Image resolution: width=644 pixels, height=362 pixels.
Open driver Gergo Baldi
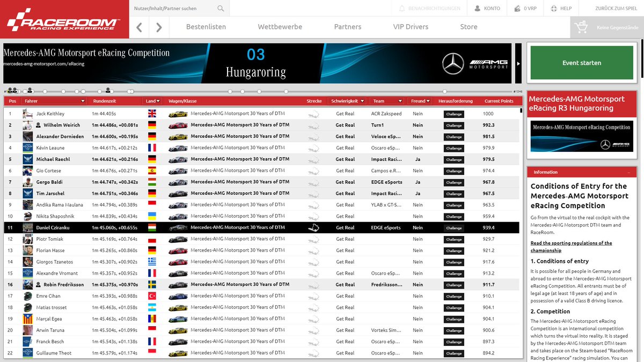coord(49,182)
